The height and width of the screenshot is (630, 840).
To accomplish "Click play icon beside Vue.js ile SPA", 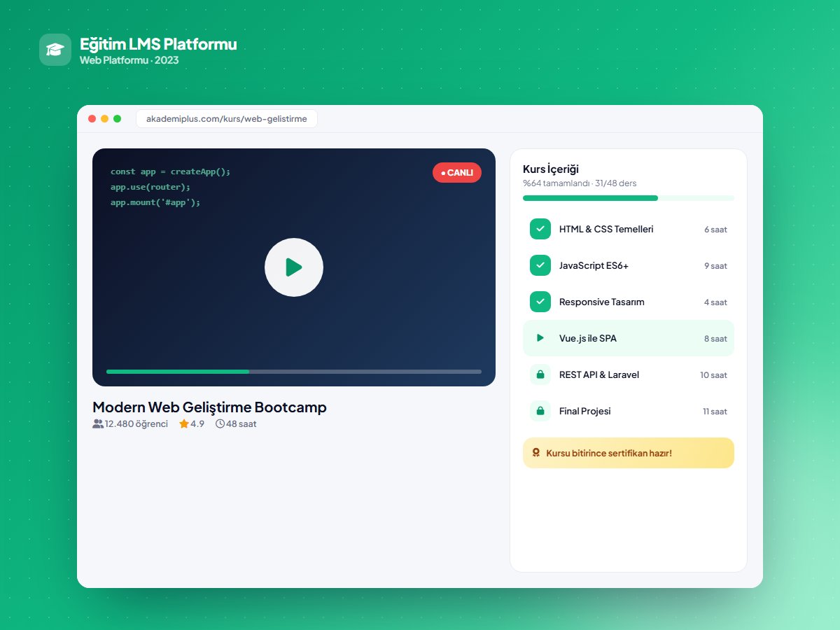I will coord(540,338).
